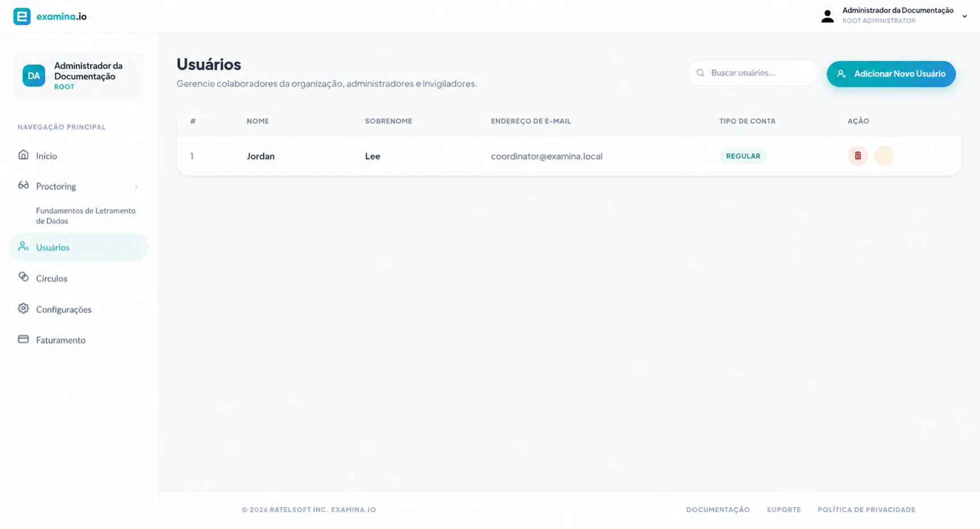Screen dimensions: 980x529
Task: Open the Documentação footer link
Action: click(x=718, y=510)
